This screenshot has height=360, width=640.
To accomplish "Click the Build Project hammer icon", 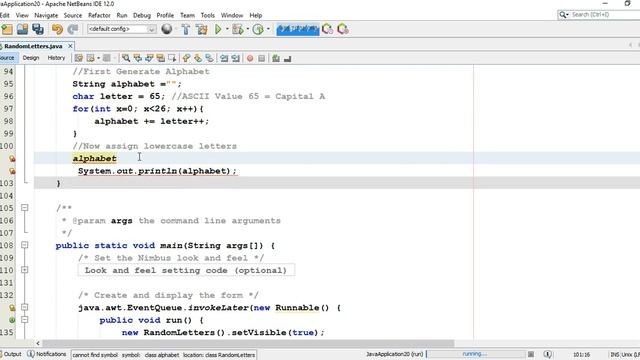I will [x=186, y=29].
